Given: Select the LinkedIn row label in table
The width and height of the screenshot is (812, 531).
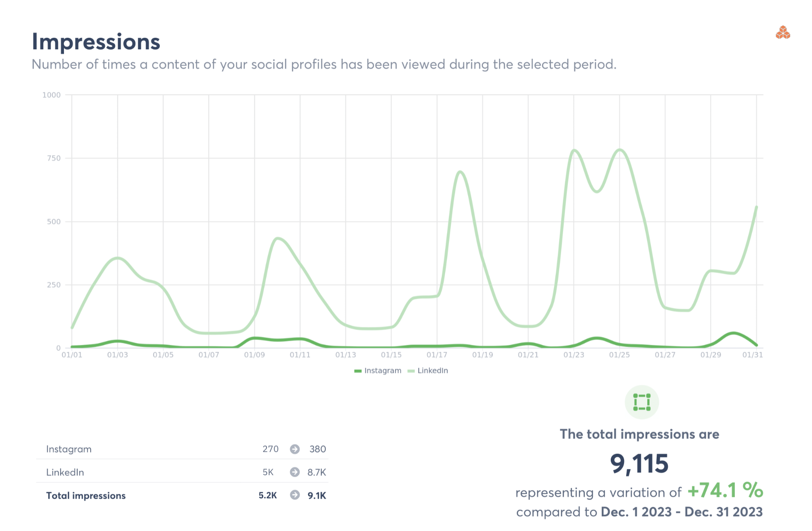Looking at the screenshot, I should pyautogui.click(x=65, y=472).
